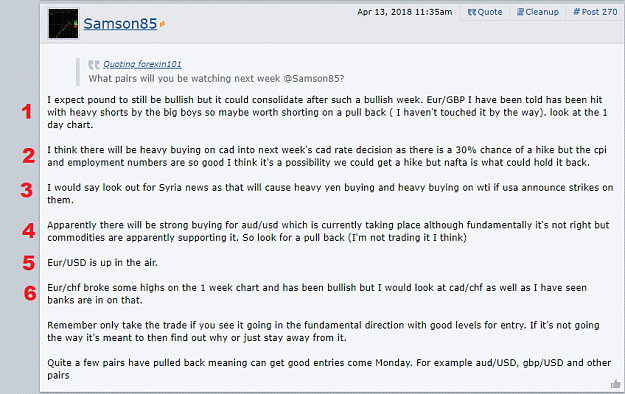The height and width of the screenshot is (394, 625).
Task: Click the post timestamp Apr 13, 2018 11:35am
Action: click(x=405, y=12)
